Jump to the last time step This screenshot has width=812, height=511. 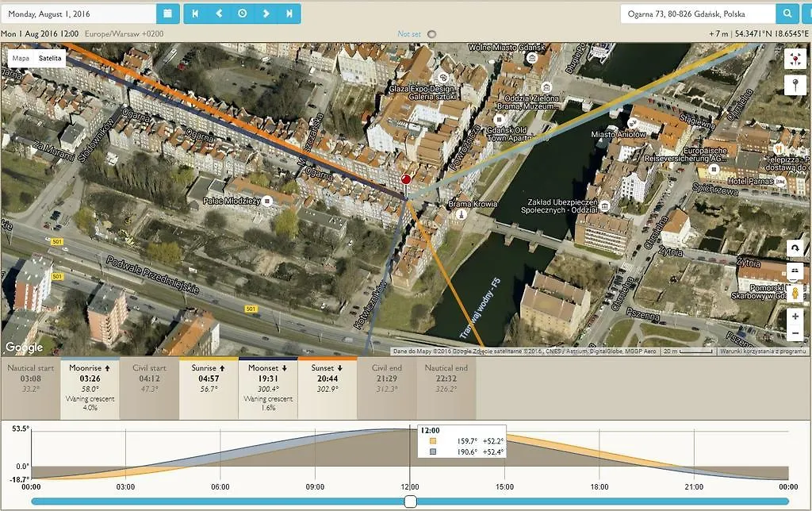click(289, 14)
